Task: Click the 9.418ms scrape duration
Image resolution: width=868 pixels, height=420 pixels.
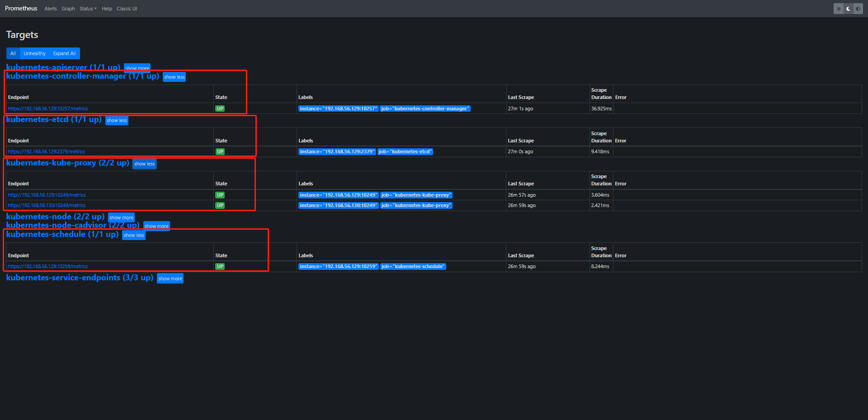Action: coord(600,151)
